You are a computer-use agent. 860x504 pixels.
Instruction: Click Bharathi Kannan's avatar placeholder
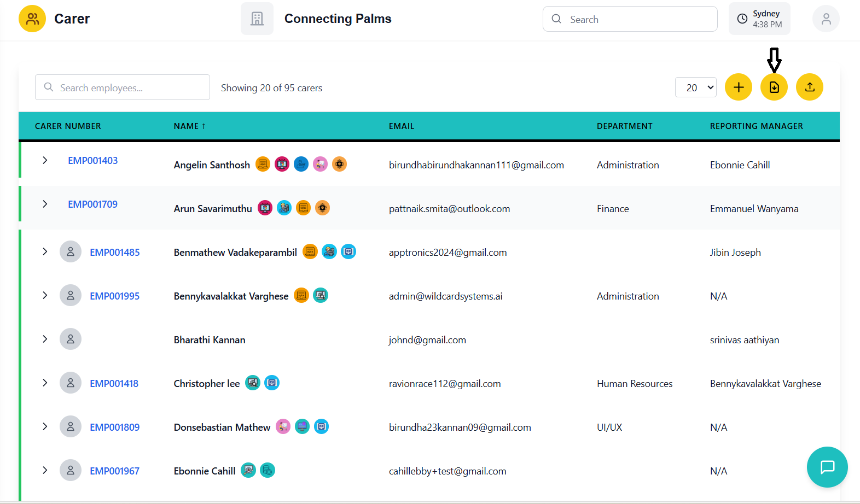71,339
